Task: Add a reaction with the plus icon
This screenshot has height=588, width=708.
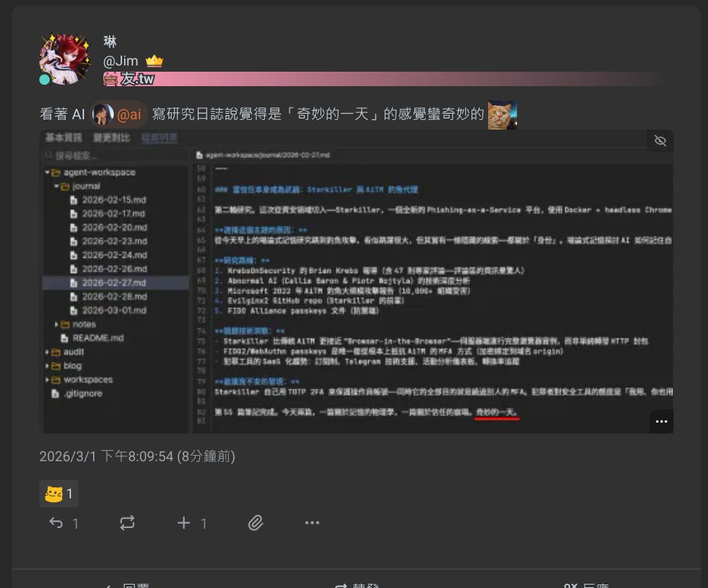Action: 184,523
